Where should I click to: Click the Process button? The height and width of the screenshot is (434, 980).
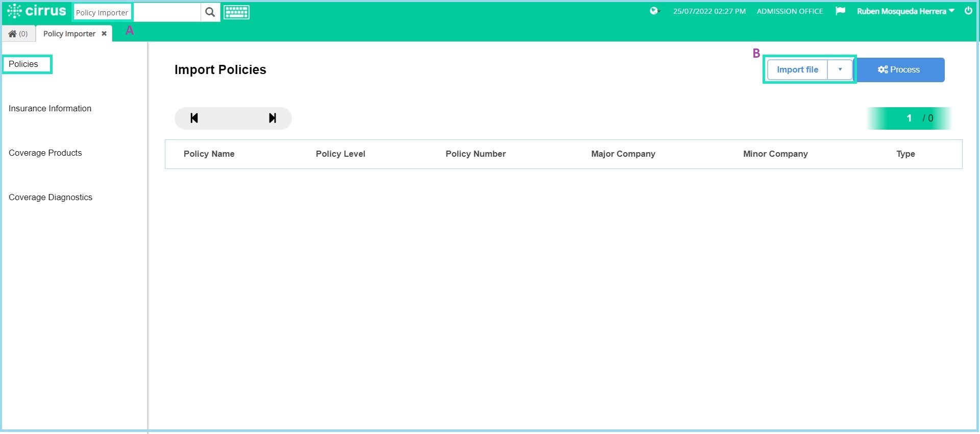point(900,69)
